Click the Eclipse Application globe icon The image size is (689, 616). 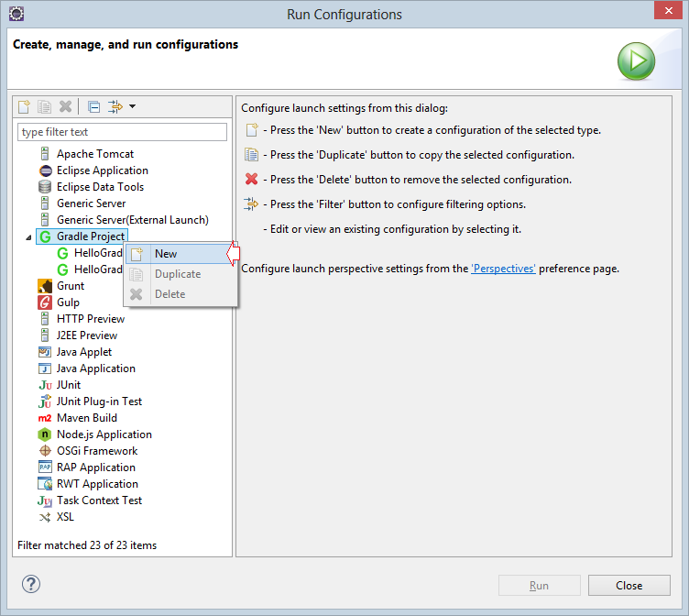[x=45, y=170]
